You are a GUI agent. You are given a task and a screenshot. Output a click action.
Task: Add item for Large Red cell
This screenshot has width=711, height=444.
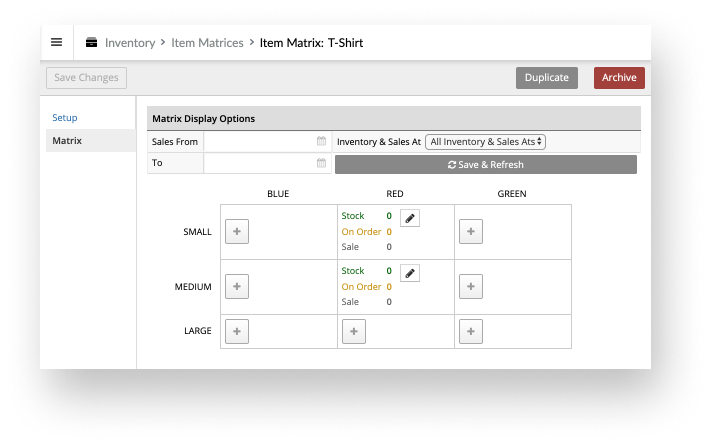coord(354,332)
